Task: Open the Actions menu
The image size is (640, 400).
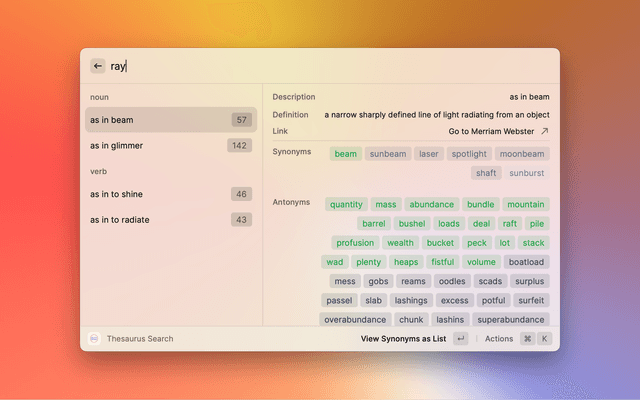Action: point(499,339)
